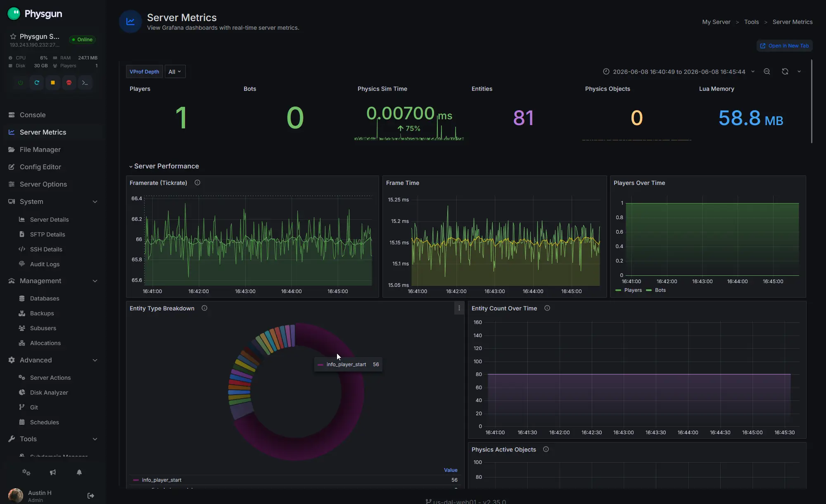826x504 pixels.
Task: Open Entity Type Breakdown panel menu dots
Action: (x=459, y=308)
